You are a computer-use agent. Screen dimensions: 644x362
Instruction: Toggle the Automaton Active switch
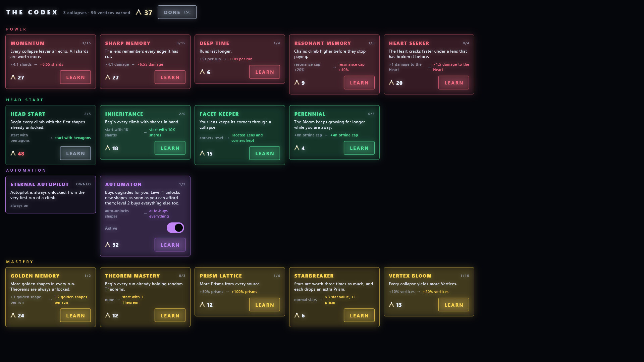pos(175,228)
